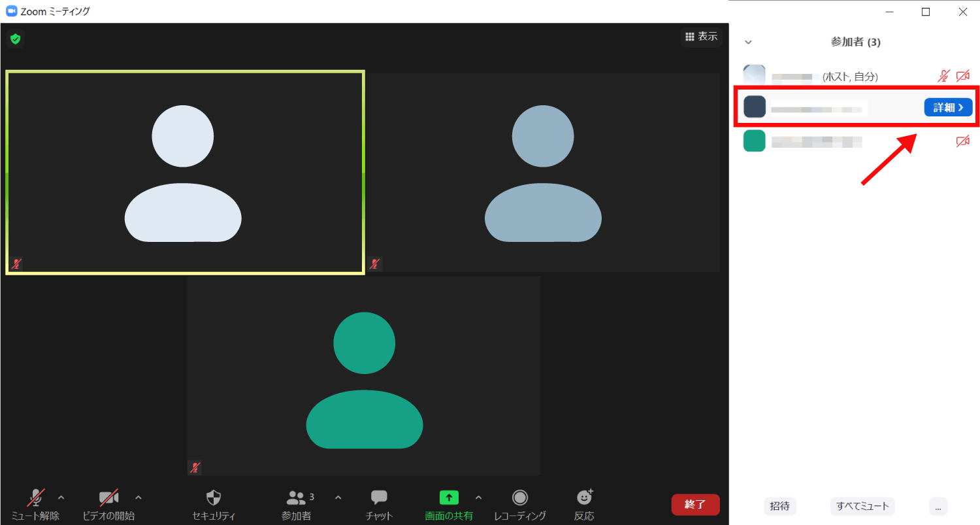Open the セキュリティ shield menu
Screen dimensions: 980x525
(x=214, y=505)
